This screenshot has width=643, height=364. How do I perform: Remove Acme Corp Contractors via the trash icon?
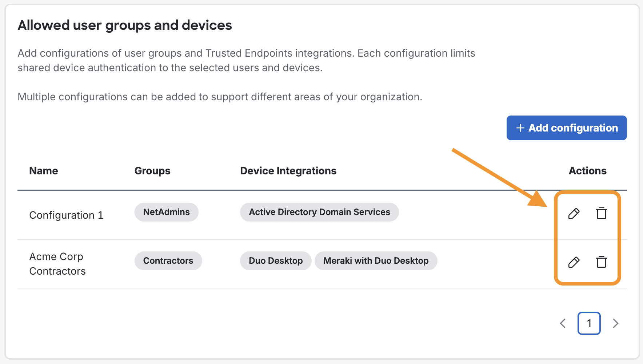click(601, 262)
